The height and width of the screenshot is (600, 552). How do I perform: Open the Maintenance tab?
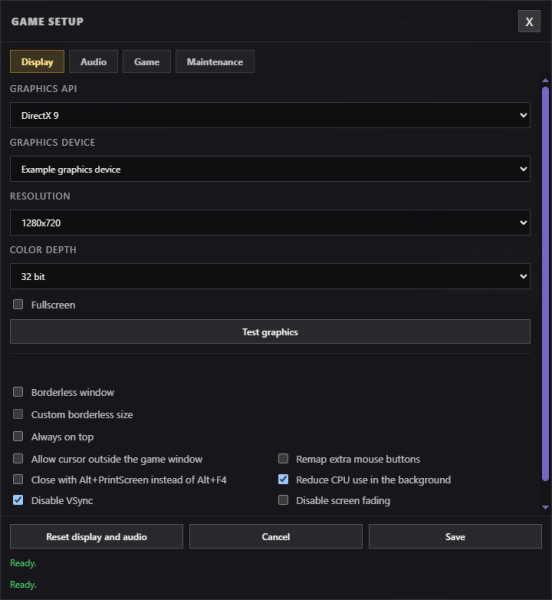[x=215, y=62]
